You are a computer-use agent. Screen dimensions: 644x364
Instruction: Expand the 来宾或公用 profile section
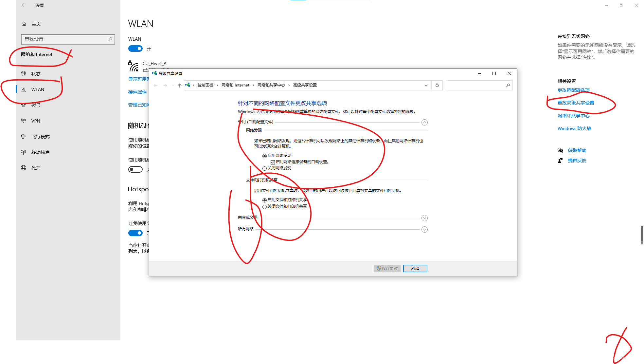tap(424, 218)
